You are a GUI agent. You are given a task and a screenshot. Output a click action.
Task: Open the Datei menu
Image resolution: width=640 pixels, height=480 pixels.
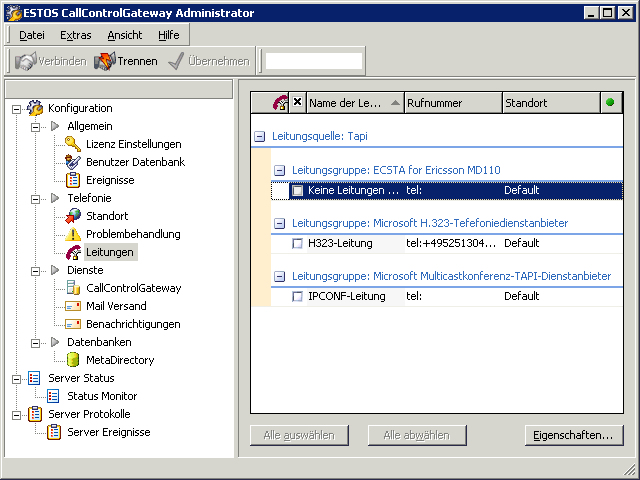point(32,35)
